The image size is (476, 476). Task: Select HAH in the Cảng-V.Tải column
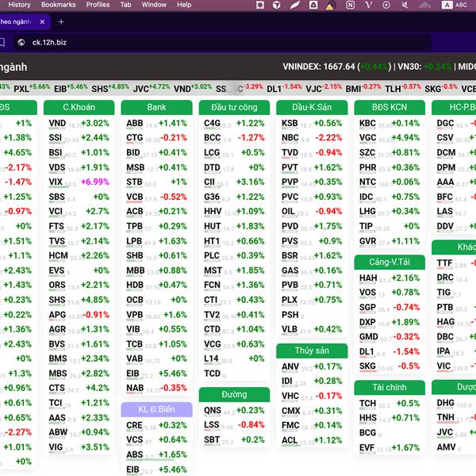390,278
